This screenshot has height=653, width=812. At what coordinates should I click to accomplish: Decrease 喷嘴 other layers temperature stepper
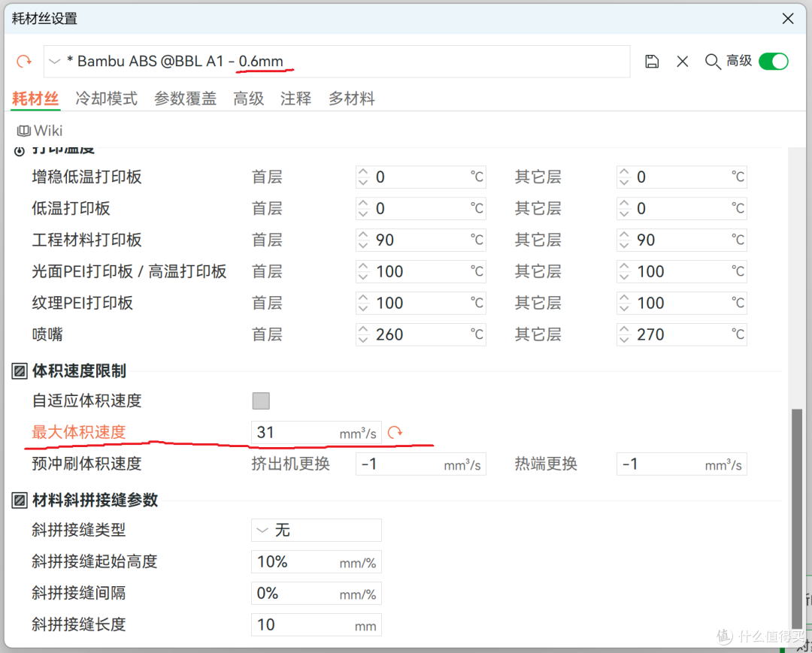(624, 340)
